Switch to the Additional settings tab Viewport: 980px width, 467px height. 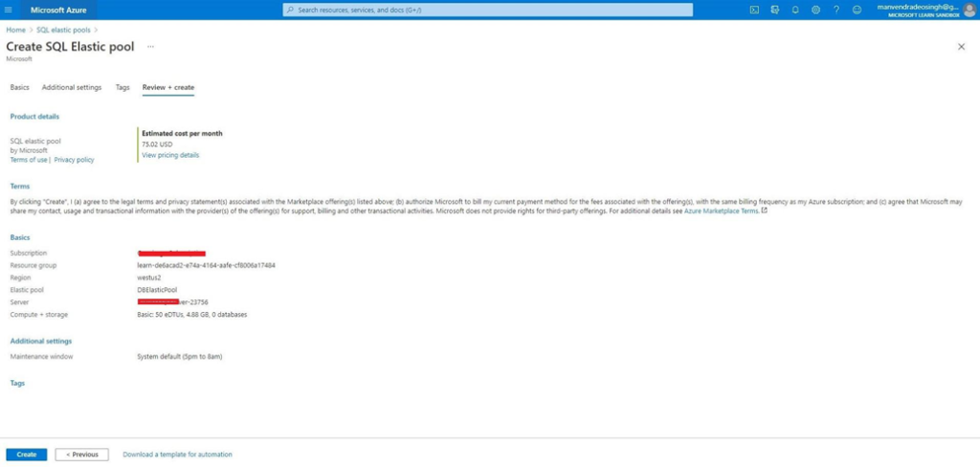pyautogui.click(x=71, y=87)
